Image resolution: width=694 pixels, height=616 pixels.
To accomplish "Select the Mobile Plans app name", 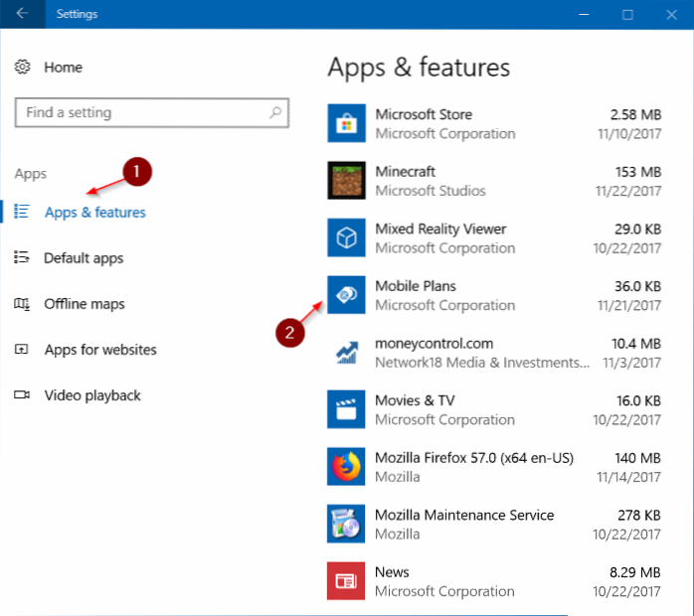I will point(415,286).
